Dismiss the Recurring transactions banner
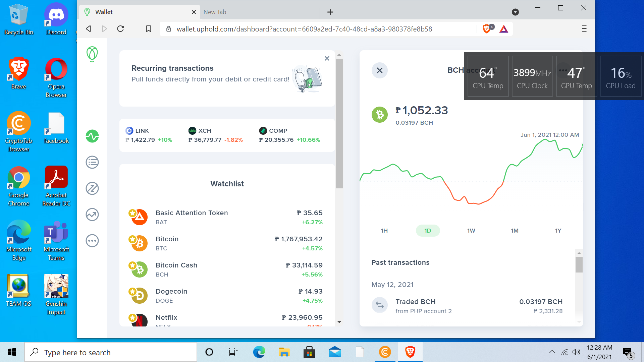Viewport: 644px width, 362px height. click(x=327, y=58)
